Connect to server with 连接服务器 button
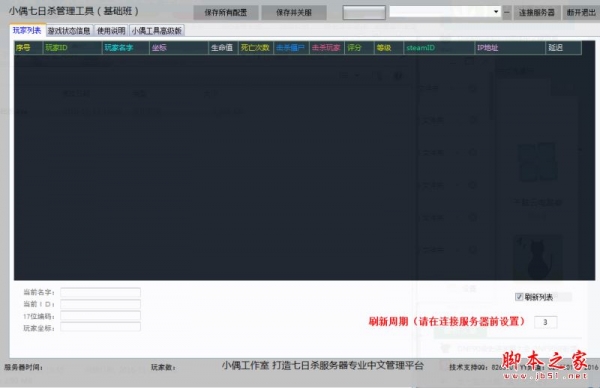Viewport: 600px width, 388px height. point(536,12)
